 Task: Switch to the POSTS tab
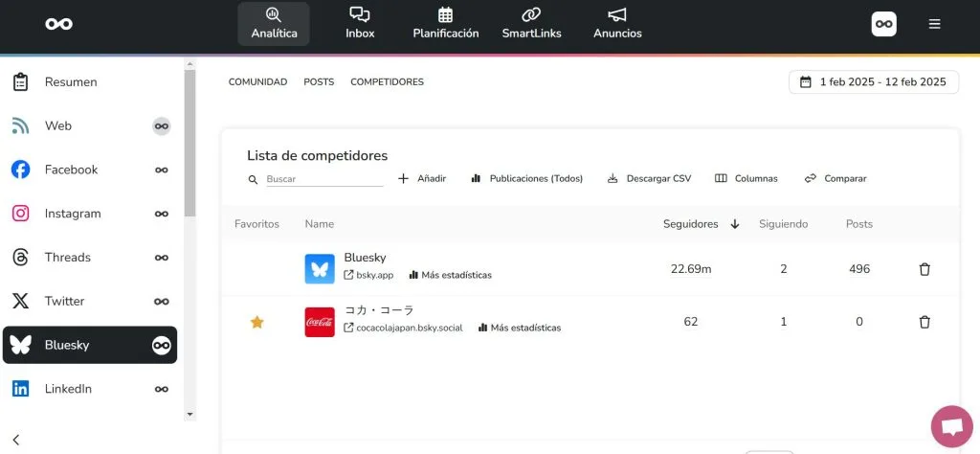(319, 82)
